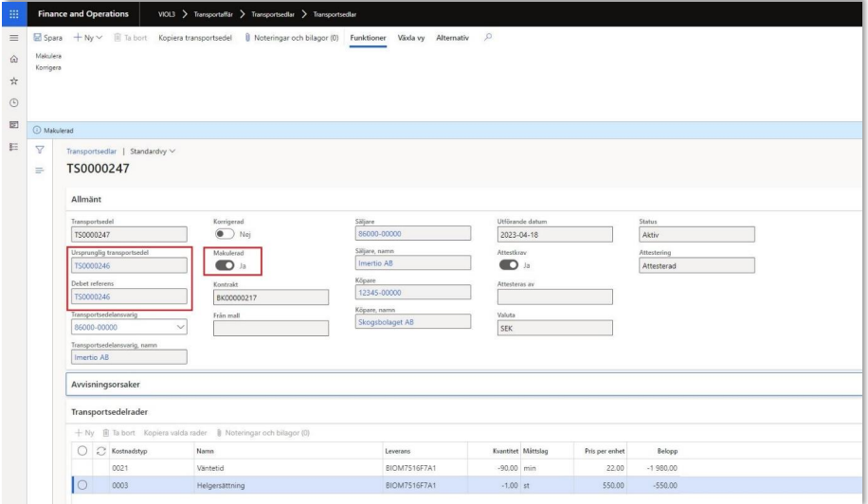This screenshot has width=868, height=504.
Task: Open Favorites star icon in sidebar
Action: tap(14, 80)
